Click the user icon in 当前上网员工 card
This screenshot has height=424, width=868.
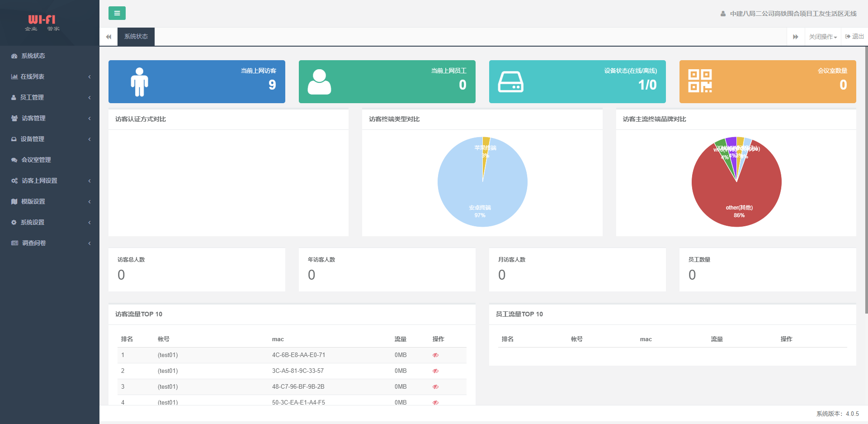(319, 82)
